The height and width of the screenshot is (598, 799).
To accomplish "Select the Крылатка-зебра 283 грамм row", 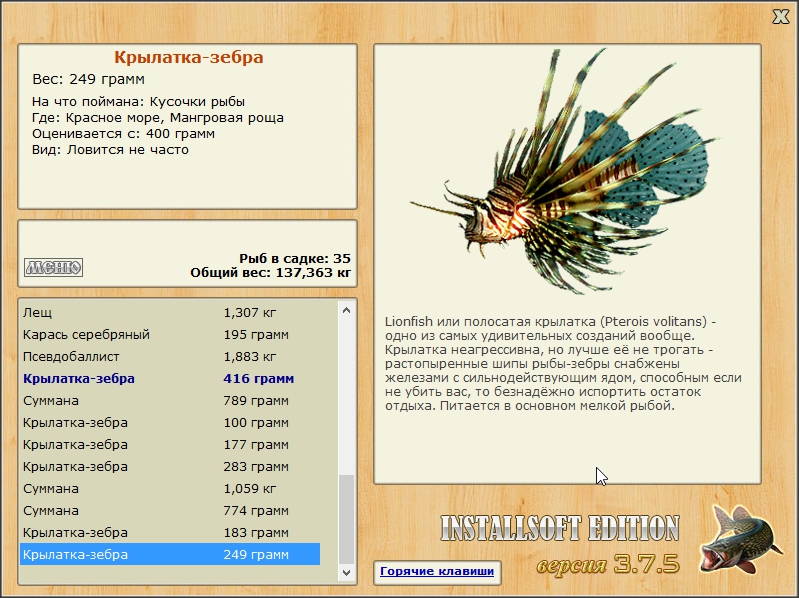I will 170,466.
